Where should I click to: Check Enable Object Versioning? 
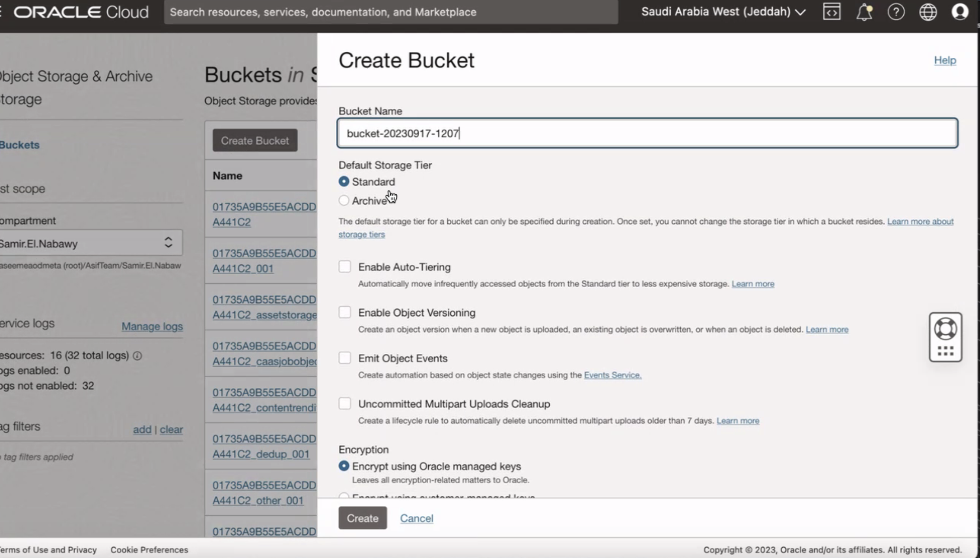(x=344, y=312)
